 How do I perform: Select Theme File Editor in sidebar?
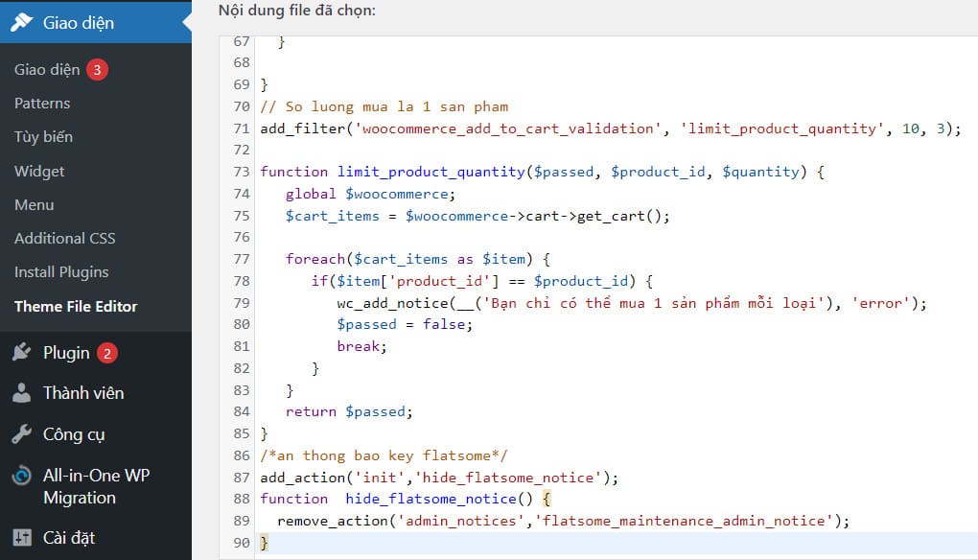point(76,307)
